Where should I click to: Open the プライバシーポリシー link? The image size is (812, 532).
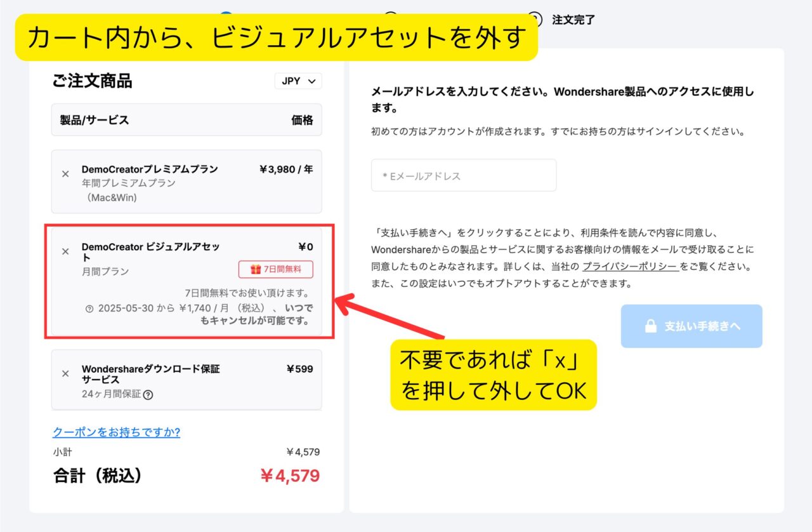point(630,267)
